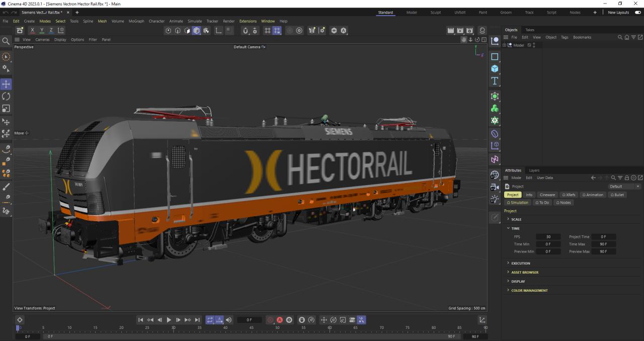This screenshot has width=644, height=341.
Task: Select the Rotate tool in left toolbar
Action: pos(6,96)
